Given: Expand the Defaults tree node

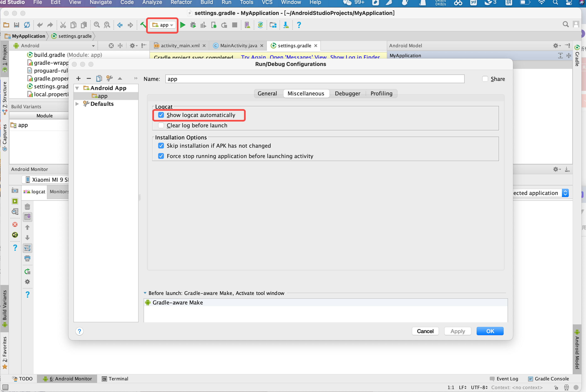Looking at the screenshot, I should pyautogui.click(x=77, y=104).
